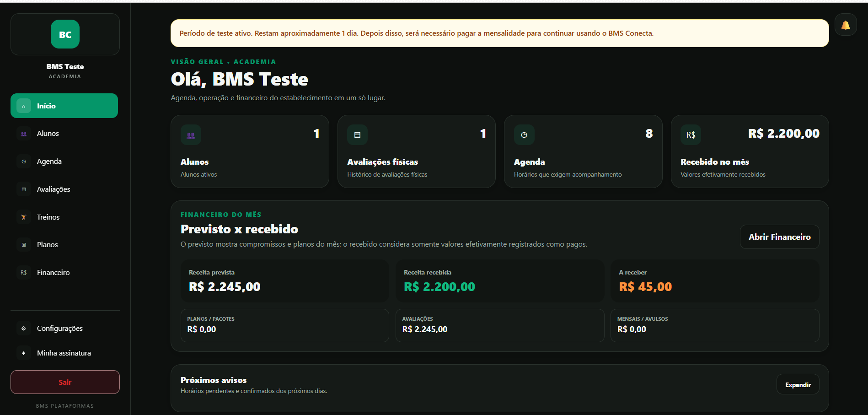Click the list icon in Avaliações físicas card
The height and width of the screenshot is (415, 868).
357,135
